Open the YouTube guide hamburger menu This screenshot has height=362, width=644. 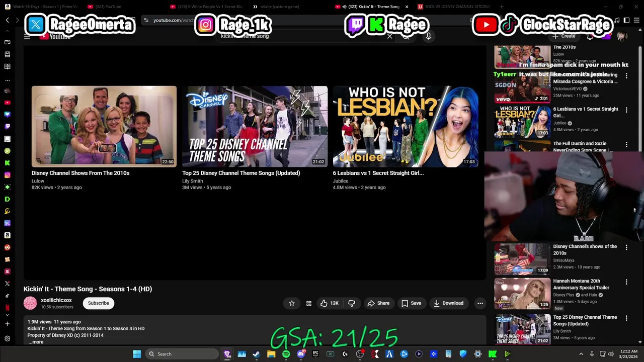tap(27, 36)
